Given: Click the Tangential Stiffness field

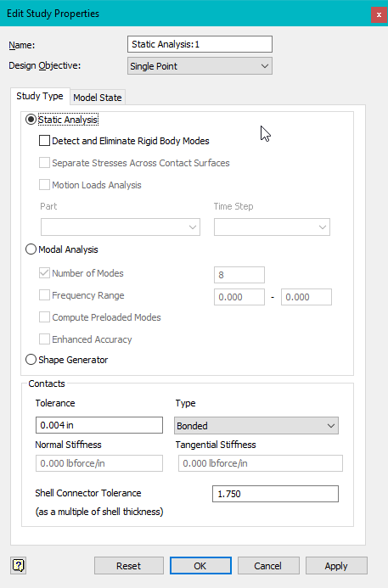Looking at the screenshot, I should pyautogui.click(x=261, y=463).
